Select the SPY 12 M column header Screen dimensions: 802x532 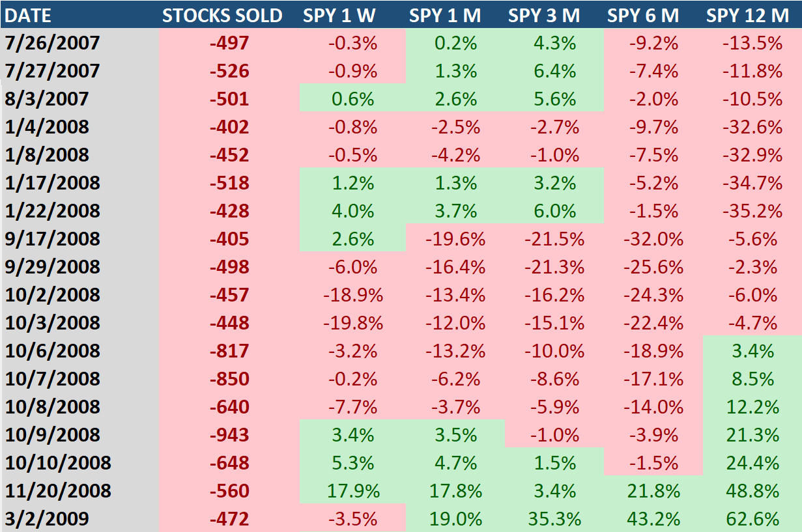click(747, 15)
